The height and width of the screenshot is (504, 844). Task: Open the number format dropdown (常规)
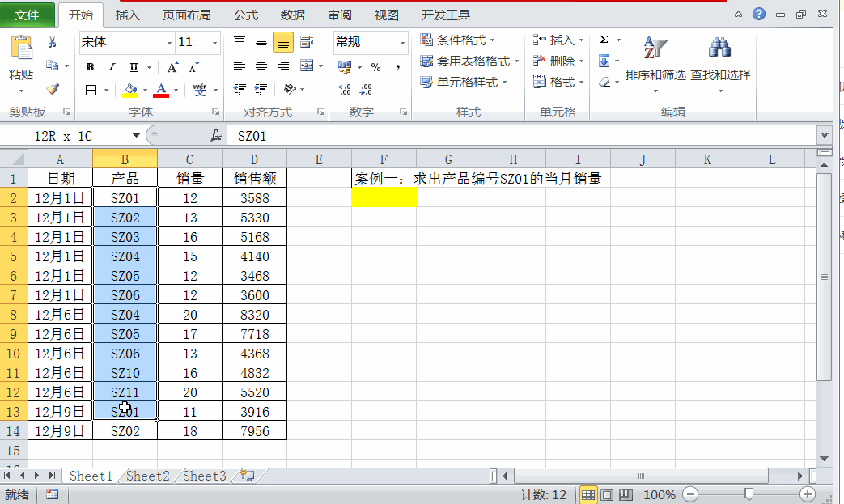coord(402,43)
